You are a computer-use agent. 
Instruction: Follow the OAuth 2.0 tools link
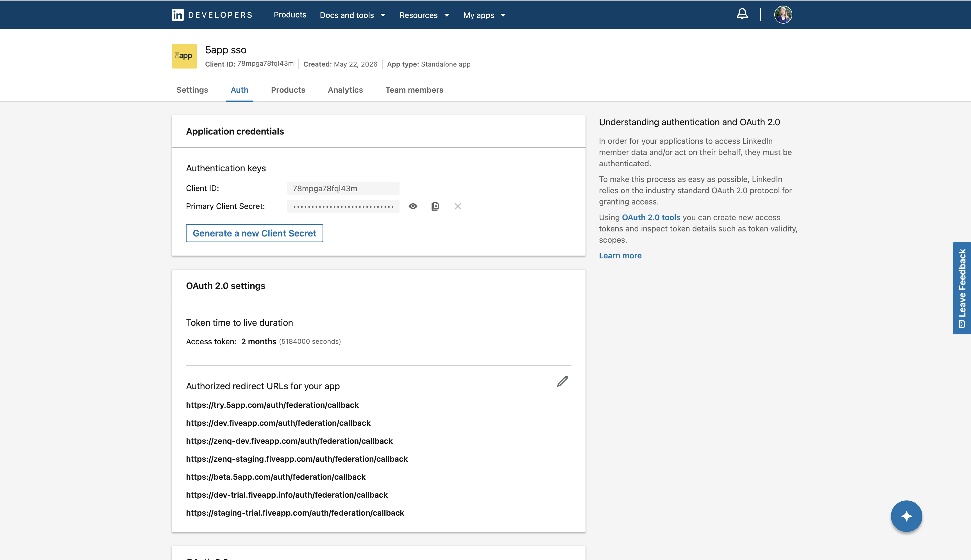[651, 217]
